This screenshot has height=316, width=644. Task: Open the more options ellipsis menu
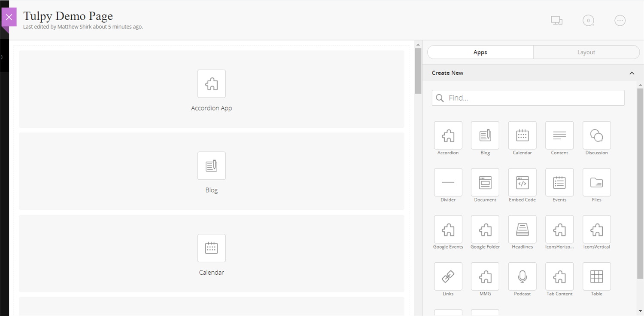(x=620, y=20)
